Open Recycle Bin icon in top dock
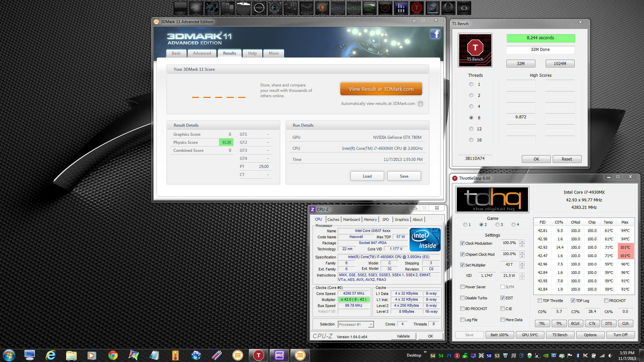644x362 pixels. (464, 8)
